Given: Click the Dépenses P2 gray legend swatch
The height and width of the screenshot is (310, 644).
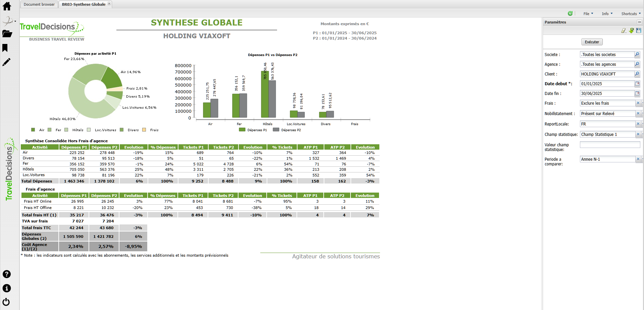Looking at the screenshot, I should 276,130.
